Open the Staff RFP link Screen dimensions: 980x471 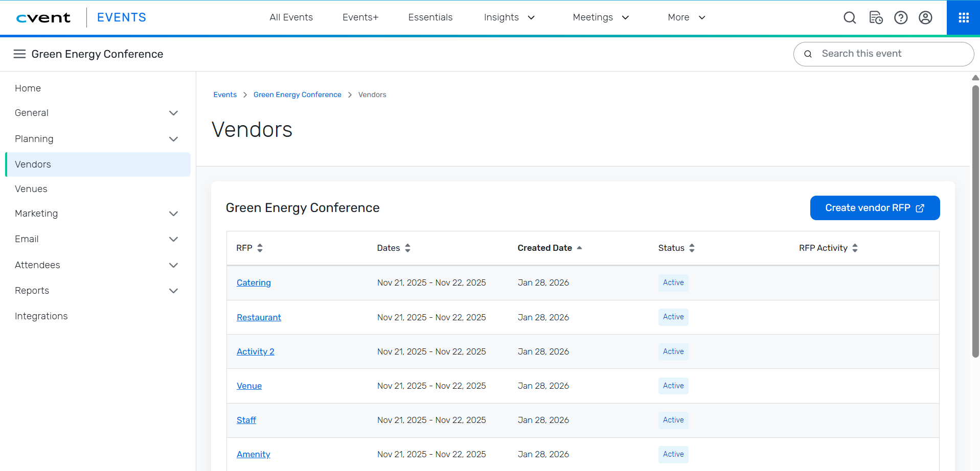pyautogui.click(x=246, y=420)
